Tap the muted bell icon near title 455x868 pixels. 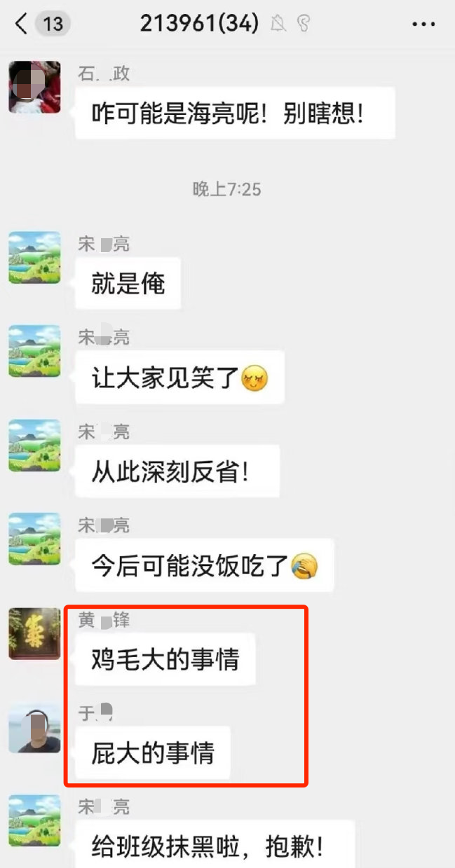coord(278,25)
